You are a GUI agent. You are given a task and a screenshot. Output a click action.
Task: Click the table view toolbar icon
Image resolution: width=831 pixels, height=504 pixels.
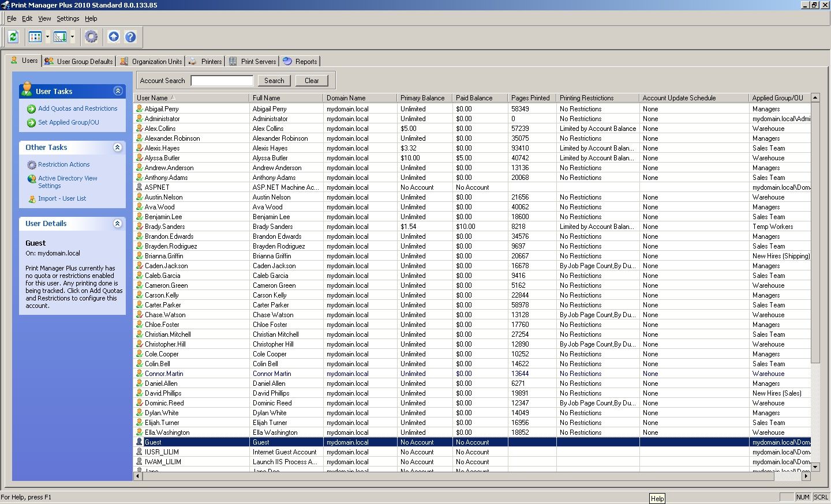point(35,37)
